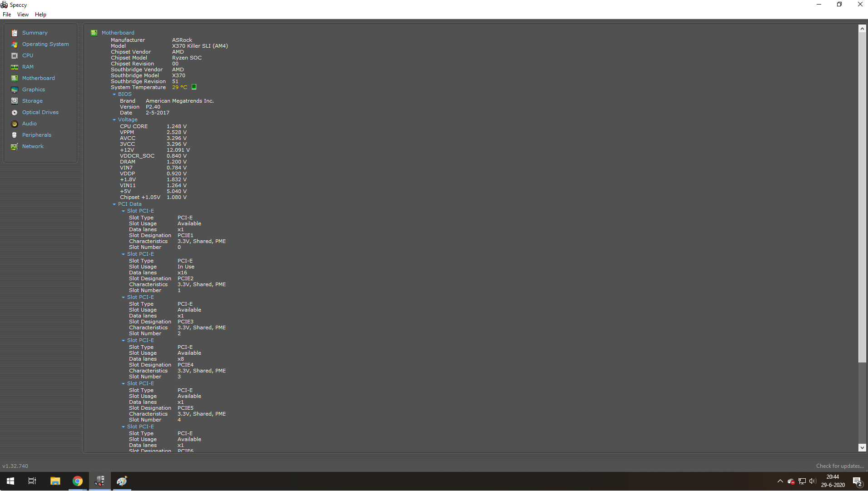Click the version label v1.32.740
The height and width of the screenshot is (491, 868).
[x=15, y=466]
